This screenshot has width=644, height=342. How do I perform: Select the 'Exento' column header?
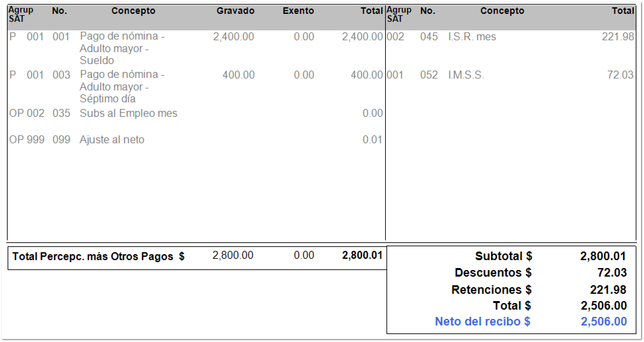coord(298,11)
